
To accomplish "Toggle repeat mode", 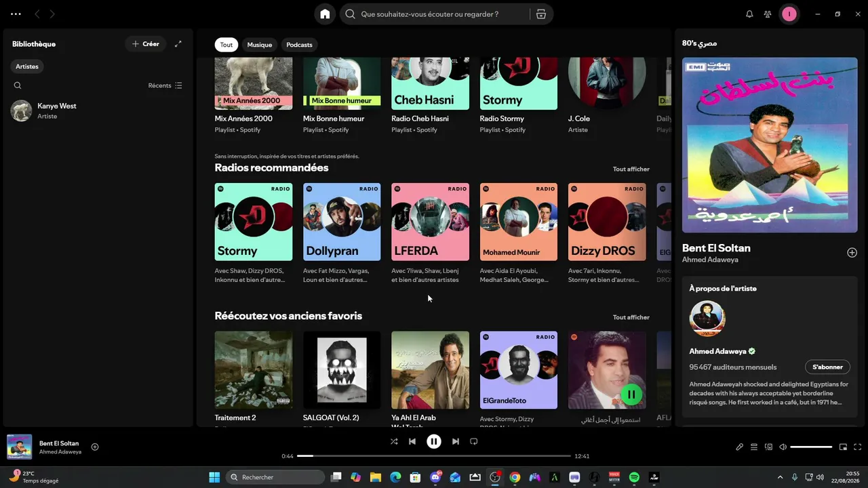I will pos(474,441).
